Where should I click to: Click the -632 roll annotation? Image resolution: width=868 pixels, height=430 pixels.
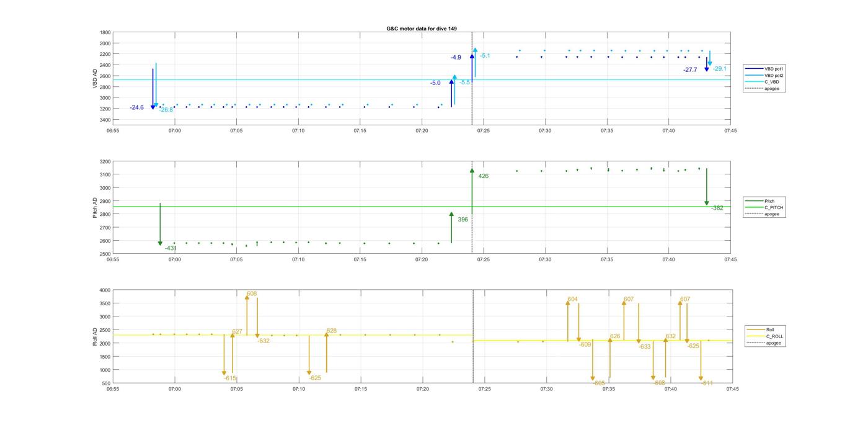click(263, 341)
